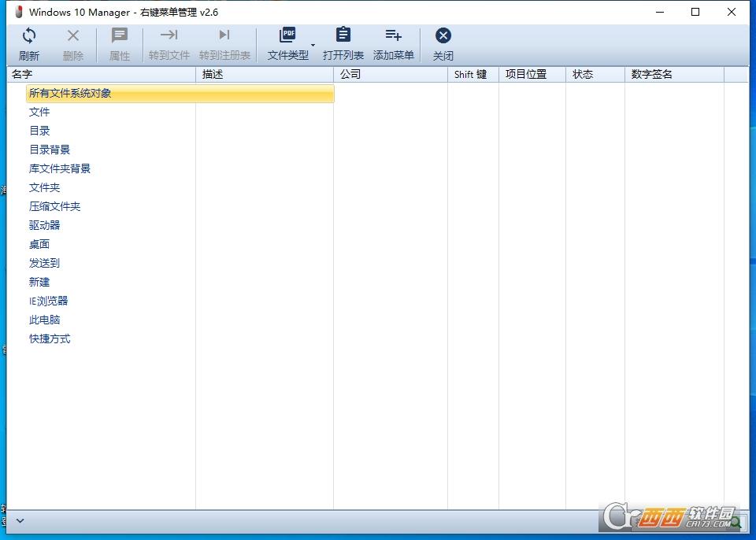Select the 桌面 list entry
The height and width of the screenshot is (540, 756).
(39, 245)
